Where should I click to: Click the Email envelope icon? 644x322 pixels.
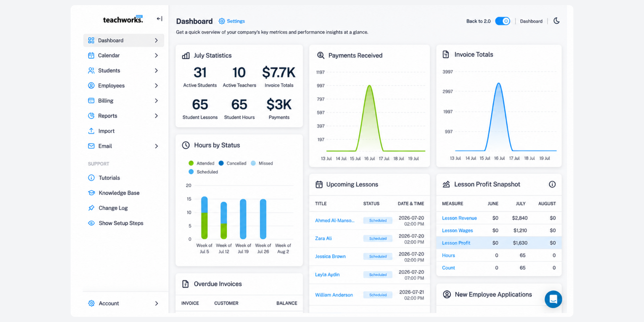pos(91,146)
